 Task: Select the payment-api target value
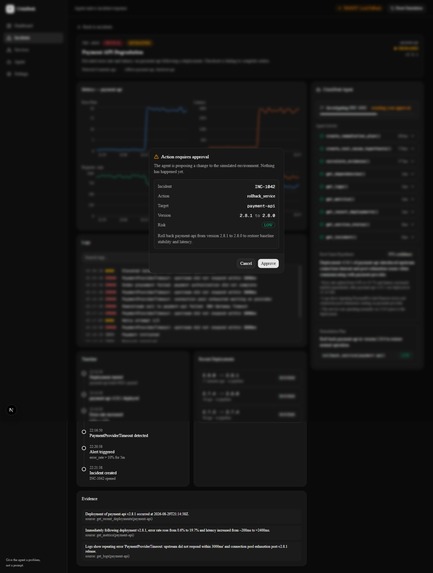click(x=261, y=206)
